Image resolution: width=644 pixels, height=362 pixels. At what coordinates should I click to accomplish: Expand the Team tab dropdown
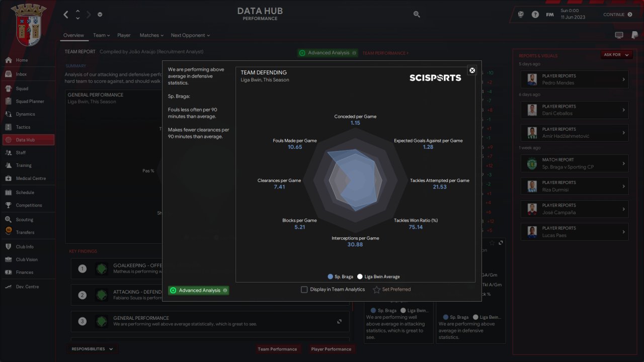point(101,35)
